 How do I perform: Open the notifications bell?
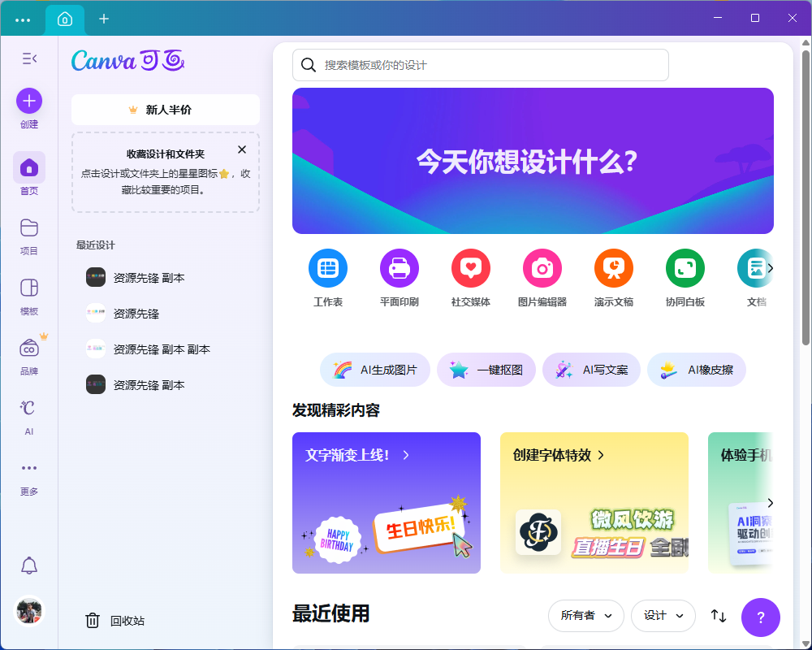[x=29, y=565]
